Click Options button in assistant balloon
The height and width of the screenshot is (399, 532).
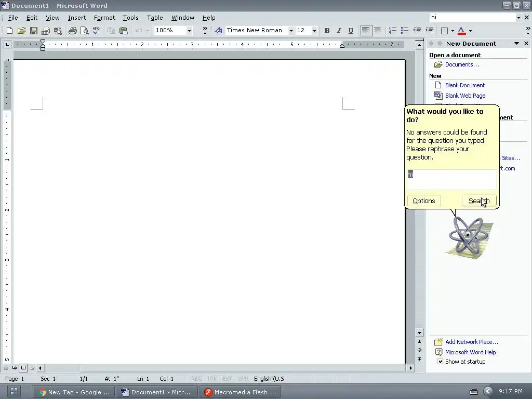[424, 201]
